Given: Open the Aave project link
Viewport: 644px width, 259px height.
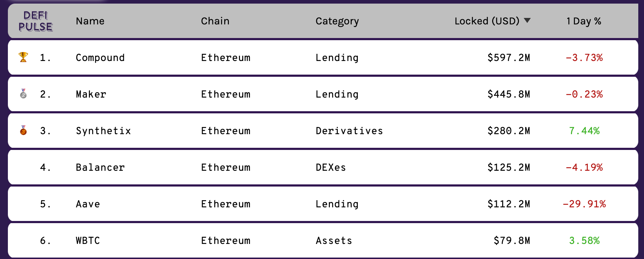Looking at the screenshot, I should (x=88, y=204).
